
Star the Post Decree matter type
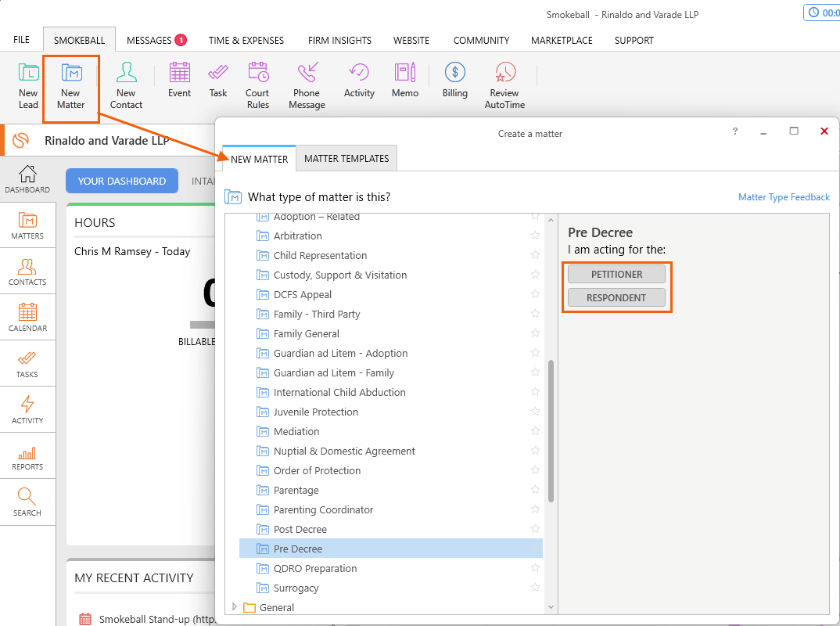tap(535, 529)
